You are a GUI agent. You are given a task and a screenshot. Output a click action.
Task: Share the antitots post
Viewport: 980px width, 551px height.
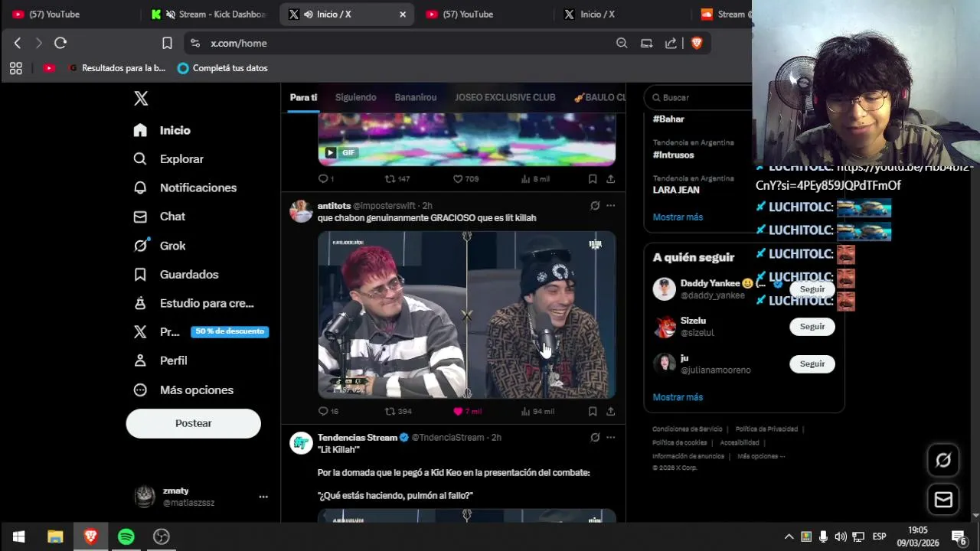pyautogui.click(x=610, y=411)
